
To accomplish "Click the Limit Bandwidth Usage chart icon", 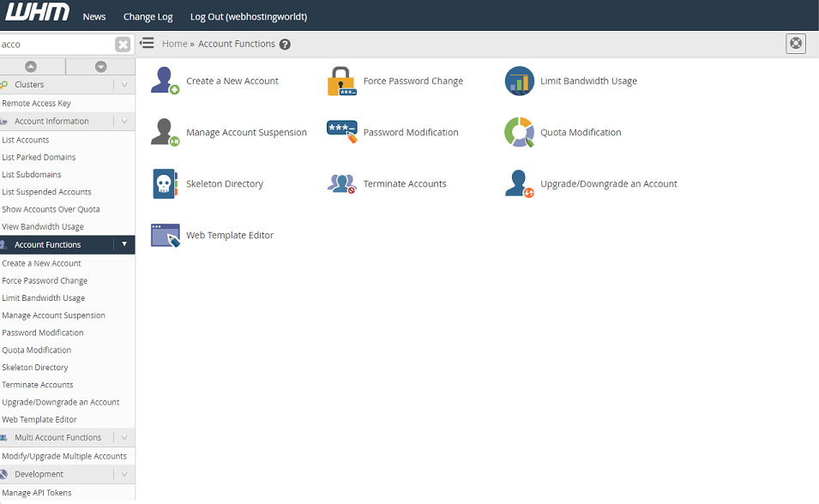I will [x=519, y=81].
